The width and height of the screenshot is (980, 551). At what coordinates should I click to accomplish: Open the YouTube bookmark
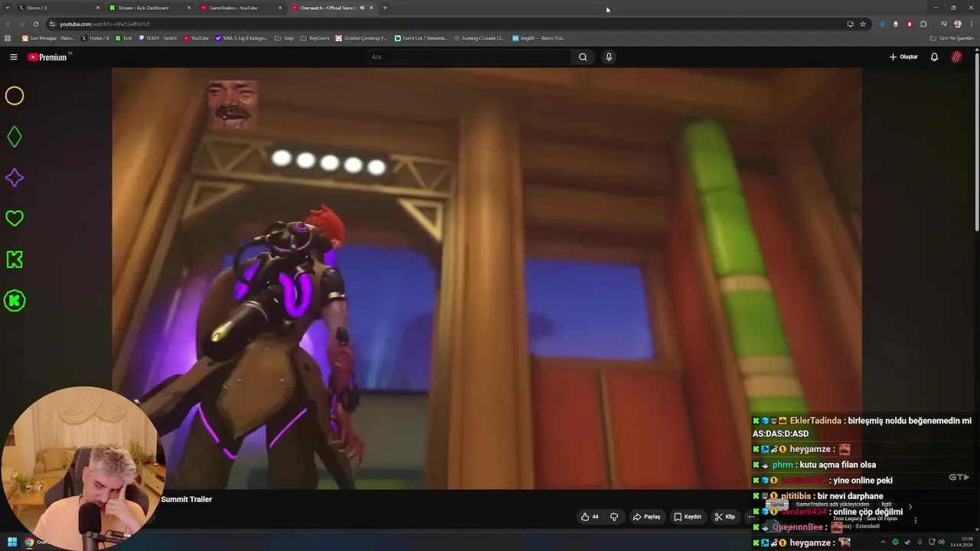pyautogui.click(x=196, y=37)
